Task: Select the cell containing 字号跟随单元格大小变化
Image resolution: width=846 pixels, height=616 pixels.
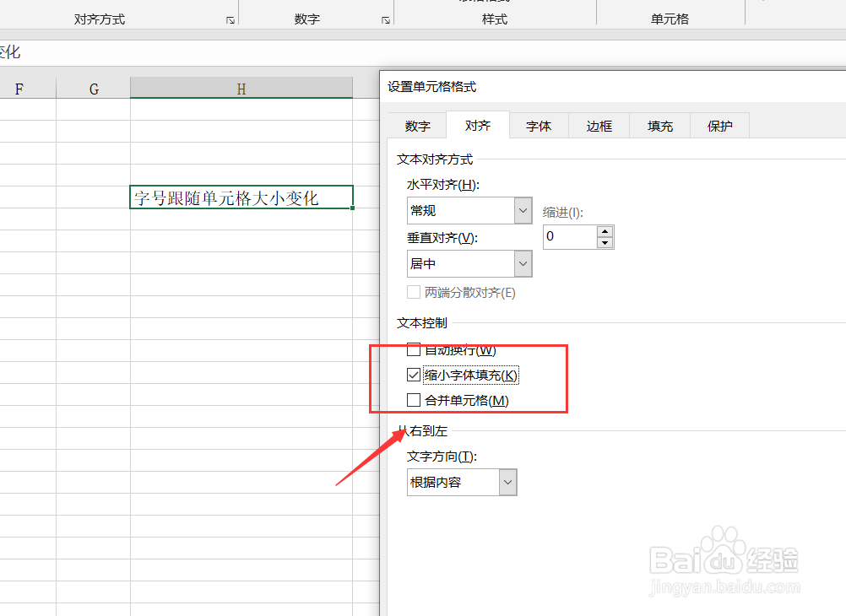Action: (241, 197)
